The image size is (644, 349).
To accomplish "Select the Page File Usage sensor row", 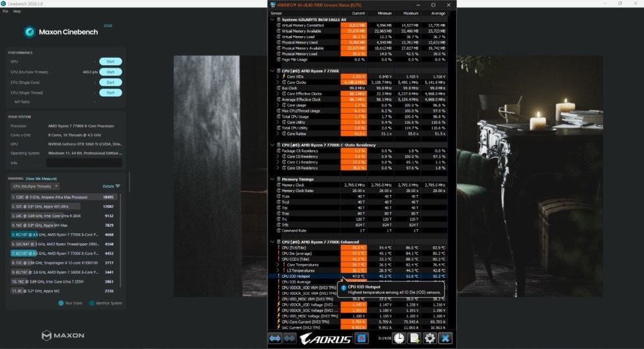I will point(358,59).
